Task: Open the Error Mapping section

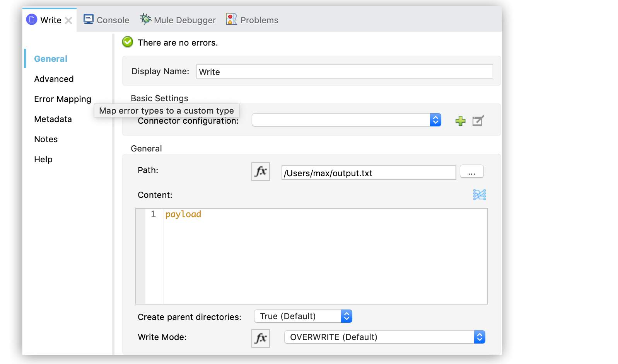Action: pos(62,99)
